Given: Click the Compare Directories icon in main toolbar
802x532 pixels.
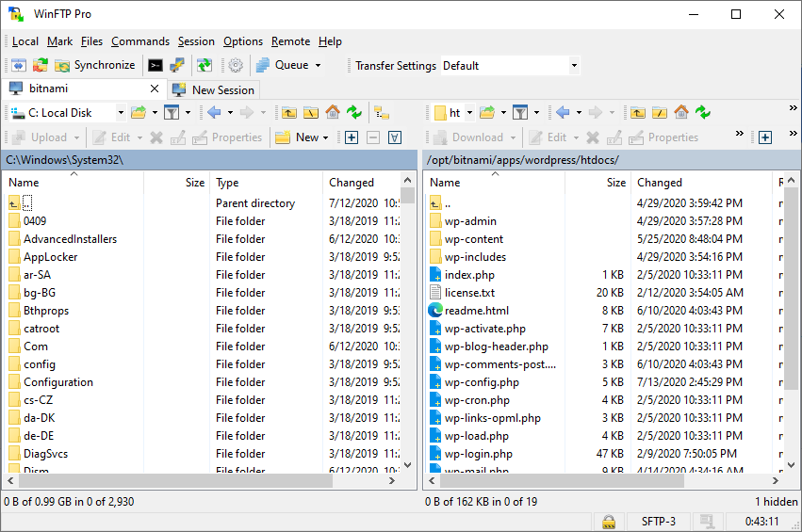Looking at the screenshot, I should (x=19, y=65).
